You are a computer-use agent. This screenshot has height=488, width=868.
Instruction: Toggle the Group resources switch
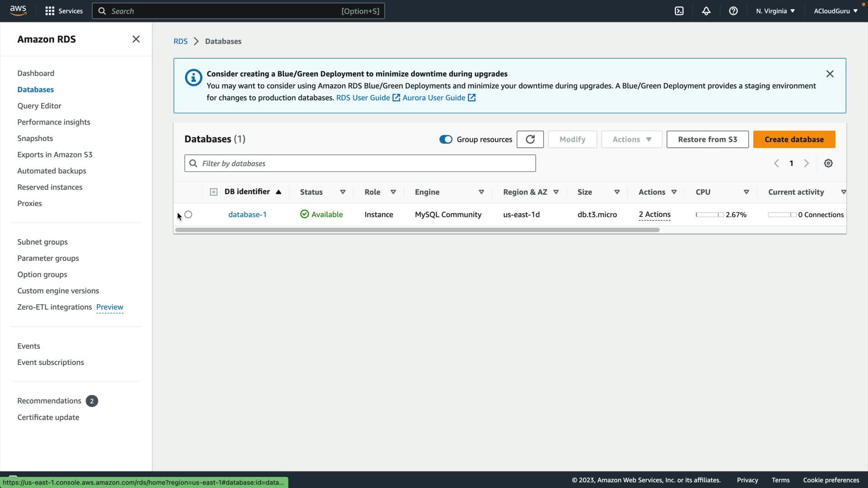point(446,139)
